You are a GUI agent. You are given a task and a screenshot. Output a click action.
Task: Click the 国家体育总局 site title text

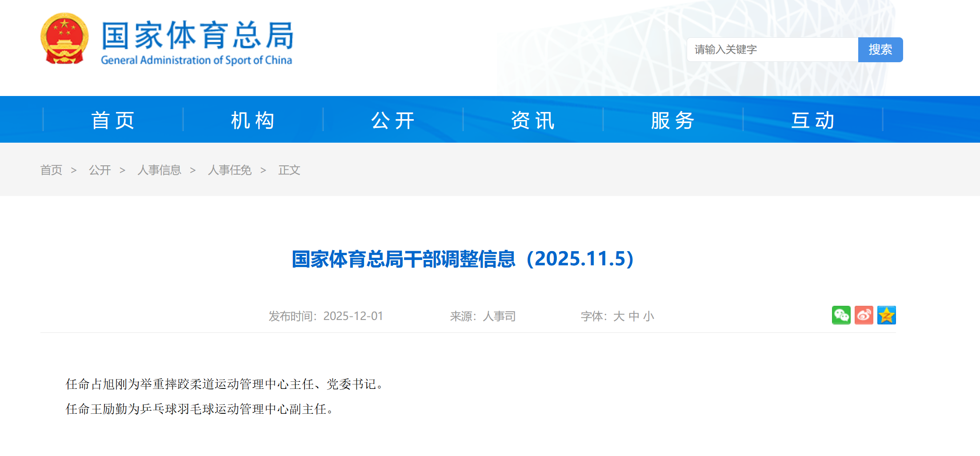(197, 36)
